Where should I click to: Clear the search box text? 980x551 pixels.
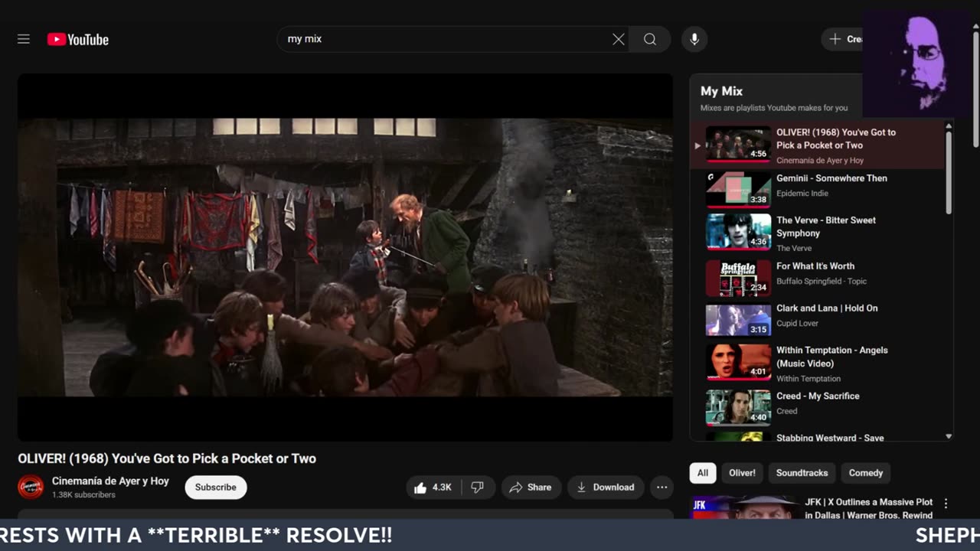619,39
